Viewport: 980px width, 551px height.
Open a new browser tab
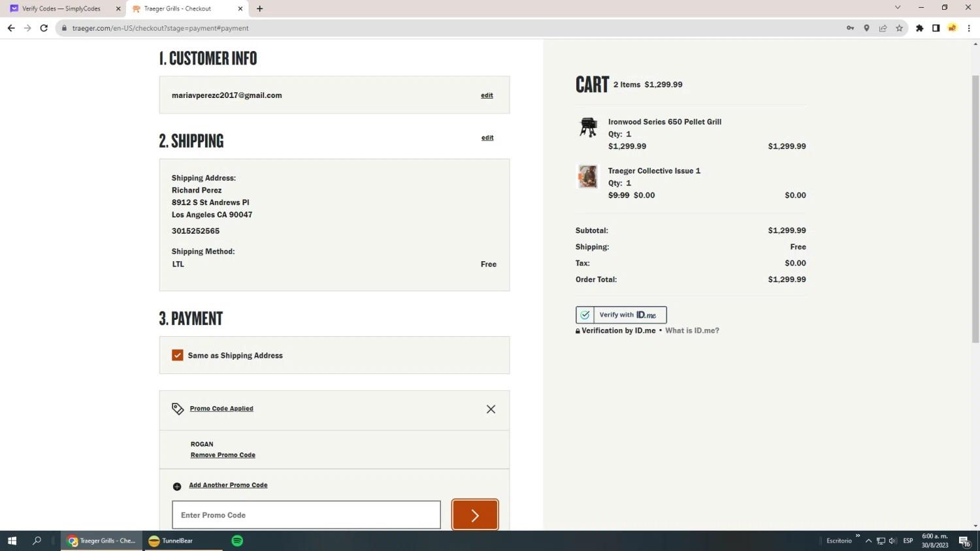tap(260, 8)
